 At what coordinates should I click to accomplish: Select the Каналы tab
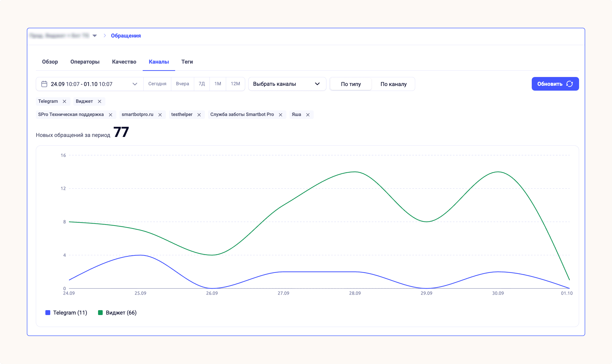[159, 62]
